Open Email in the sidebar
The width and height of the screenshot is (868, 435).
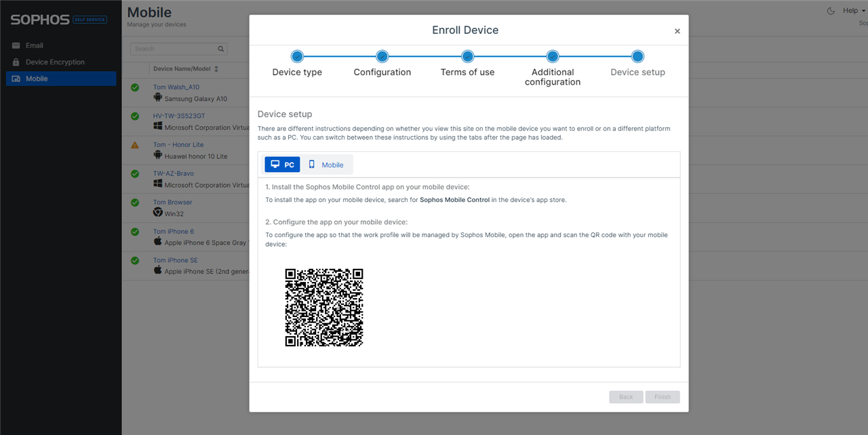[61, 45]
